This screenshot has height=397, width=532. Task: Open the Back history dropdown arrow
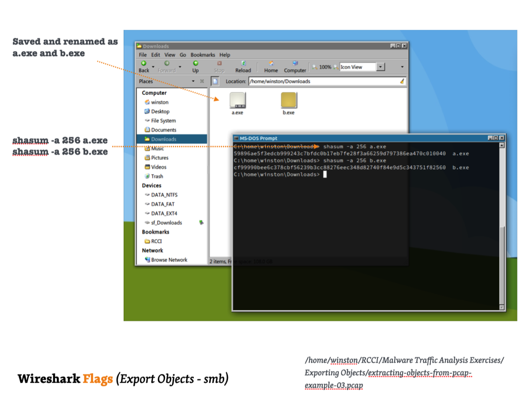pyautogui.click(x=153, y=67)
